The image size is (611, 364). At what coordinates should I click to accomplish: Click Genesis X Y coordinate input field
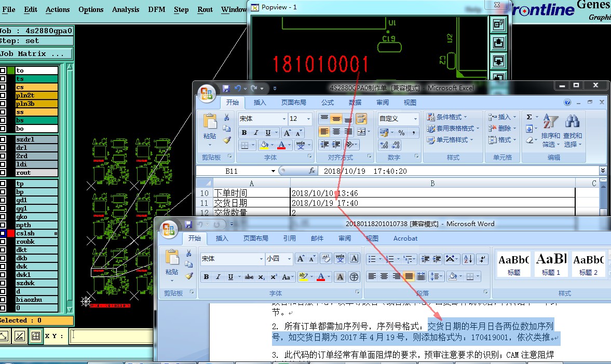(x=111, y=337)
